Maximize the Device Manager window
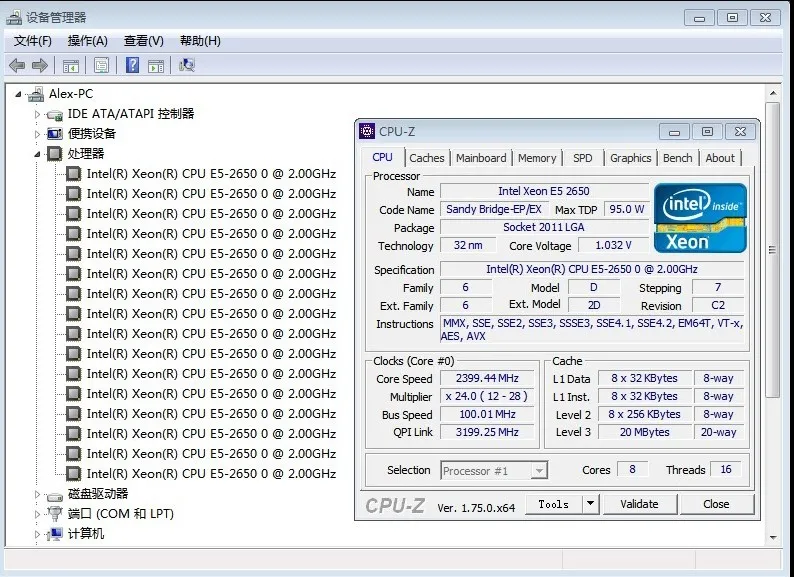This screenshot has width=794, height=577. pos(732,18)
